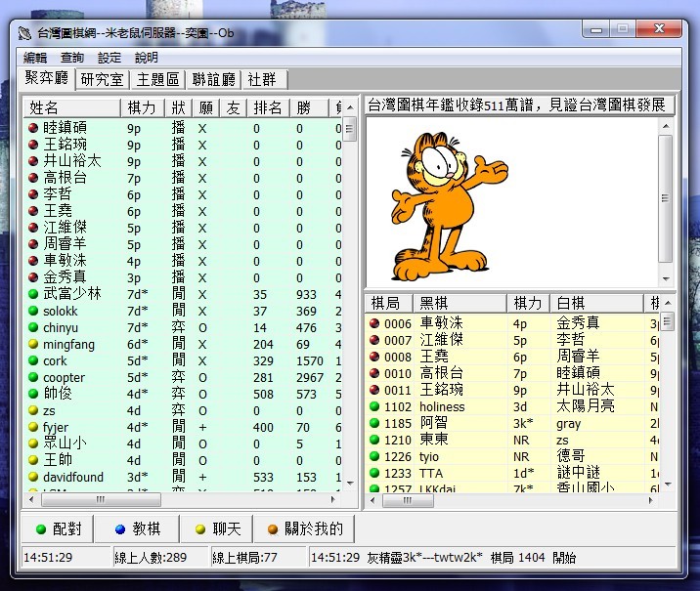The image size is (700, 591).
Task: Open the 說明 menu
Action: coord(147,58)
